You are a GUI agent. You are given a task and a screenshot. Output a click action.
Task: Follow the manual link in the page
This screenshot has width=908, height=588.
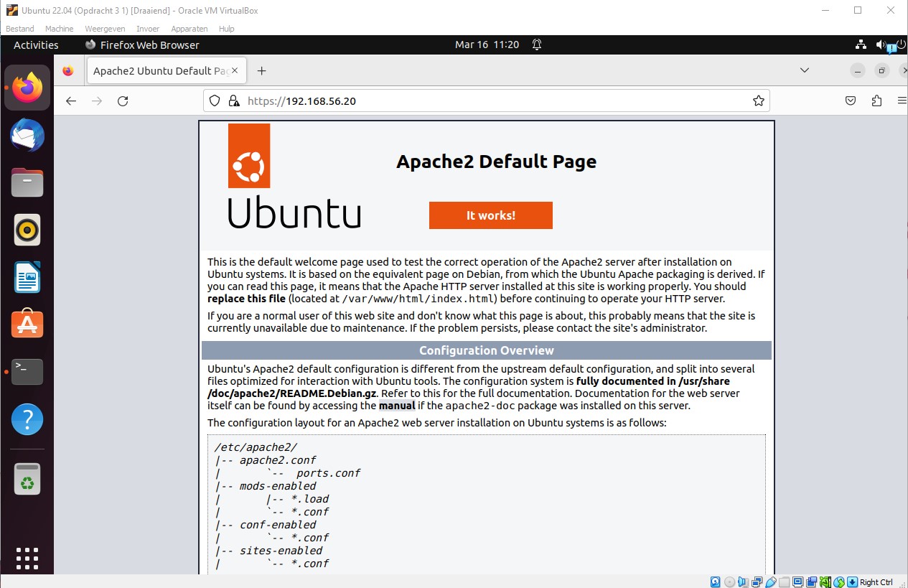(x=397, y=406)
